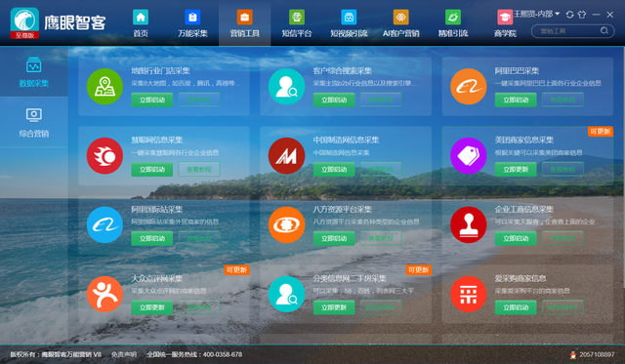Image resolution: width=625 pixels, height=364 pixels.
Task: Open the 商学院 graduation cap icon
Action: [505, 18]
